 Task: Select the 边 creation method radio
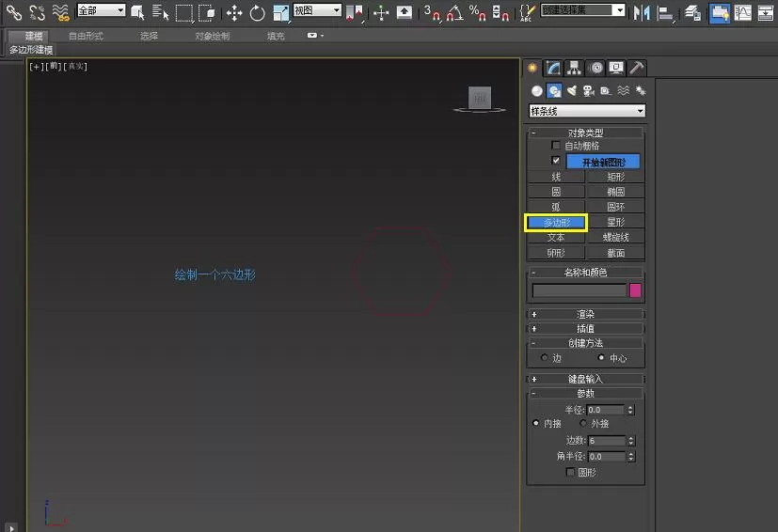[545, 357]
